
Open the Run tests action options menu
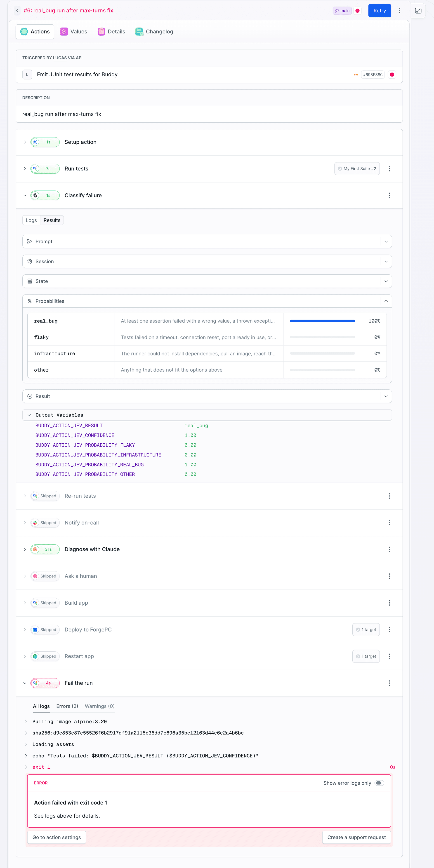(x=389, y=168)
